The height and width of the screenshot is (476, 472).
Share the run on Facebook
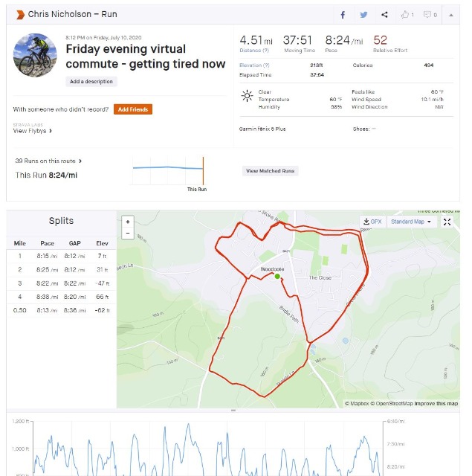343,15
